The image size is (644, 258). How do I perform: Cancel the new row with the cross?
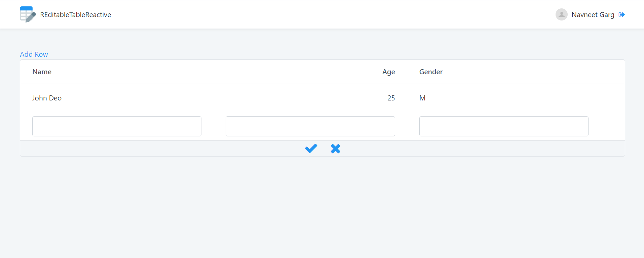(335, 148)
